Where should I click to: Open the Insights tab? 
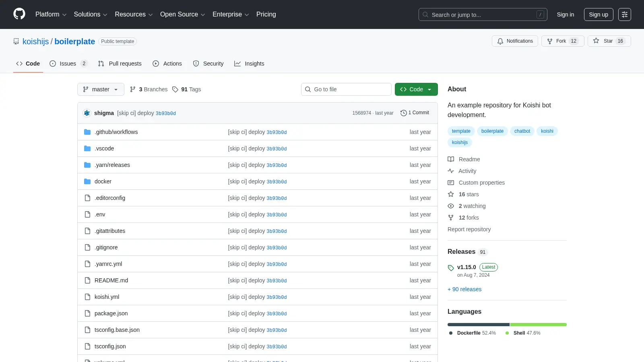point(249,64)
